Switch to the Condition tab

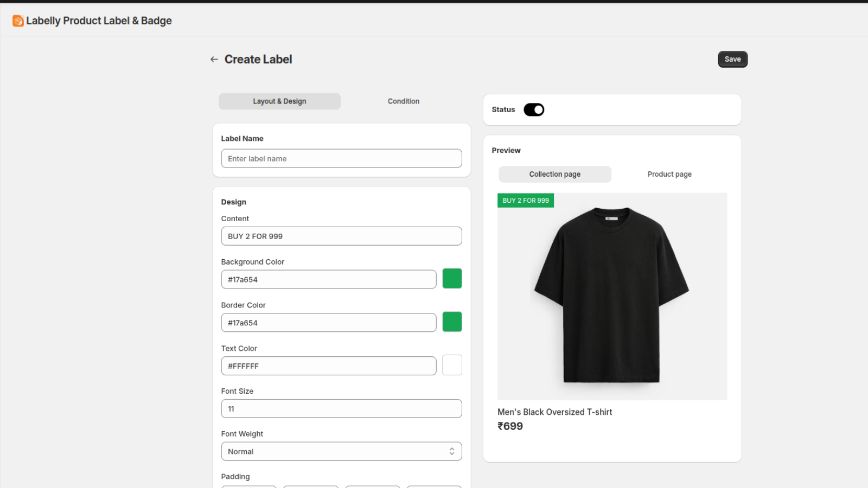(x=403, y=101)
